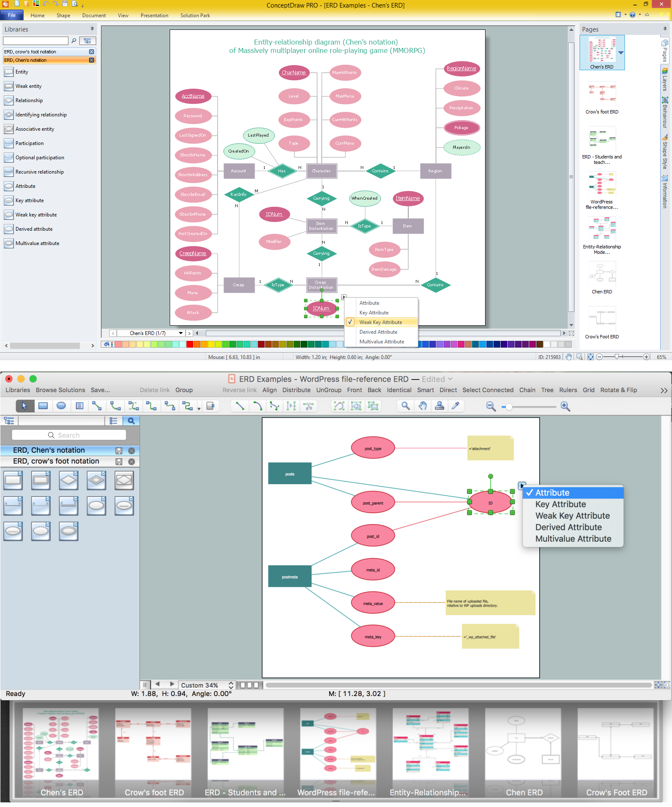Select the hand pan tool

[x=423, y=406]
